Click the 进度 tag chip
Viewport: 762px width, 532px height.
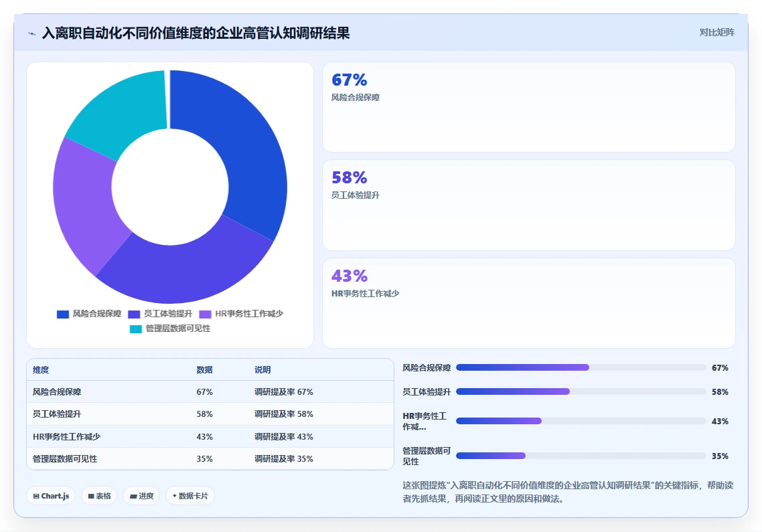click(x=141, y=496)
